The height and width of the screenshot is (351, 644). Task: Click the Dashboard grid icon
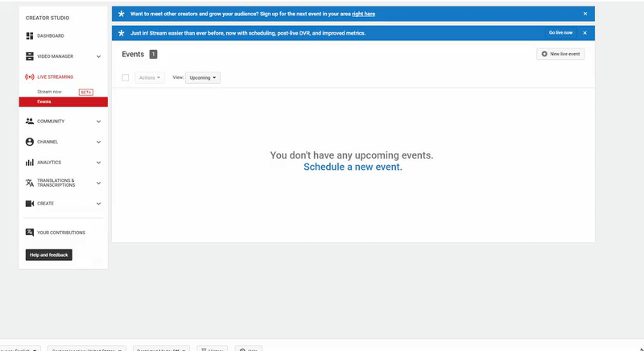[x=30, y=36]
